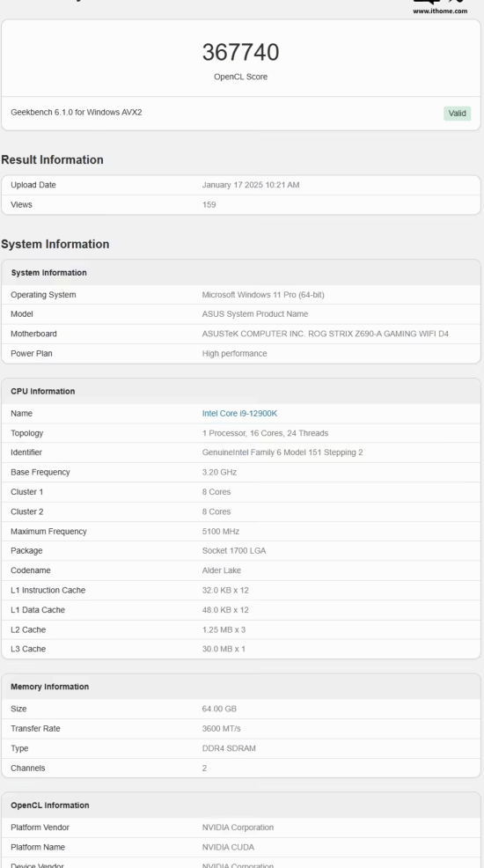
Task: Click the Memory Information table header
Action: [241, 687]
